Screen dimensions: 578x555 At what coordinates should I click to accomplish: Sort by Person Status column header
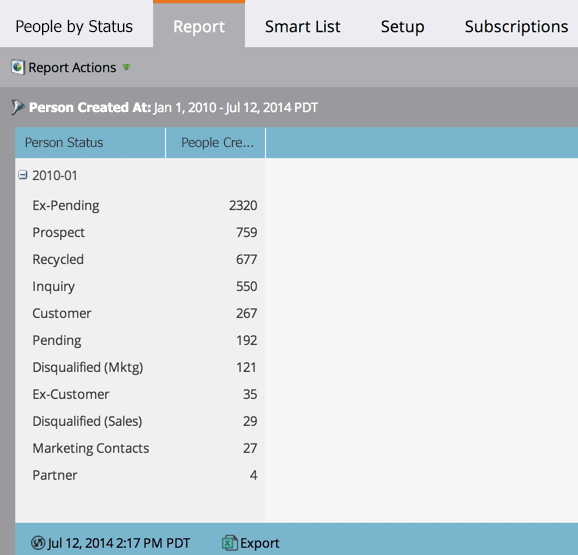point(90,143)
